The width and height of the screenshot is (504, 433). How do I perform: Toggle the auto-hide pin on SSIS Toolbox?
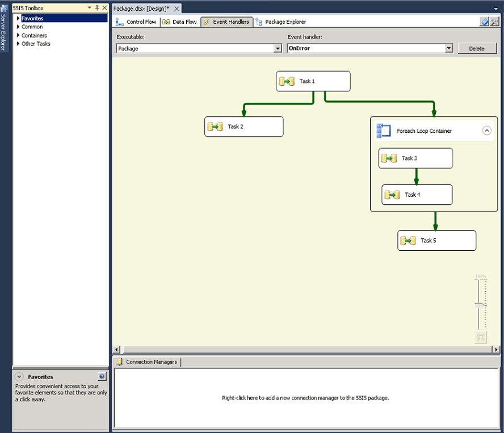coord(96,8)
